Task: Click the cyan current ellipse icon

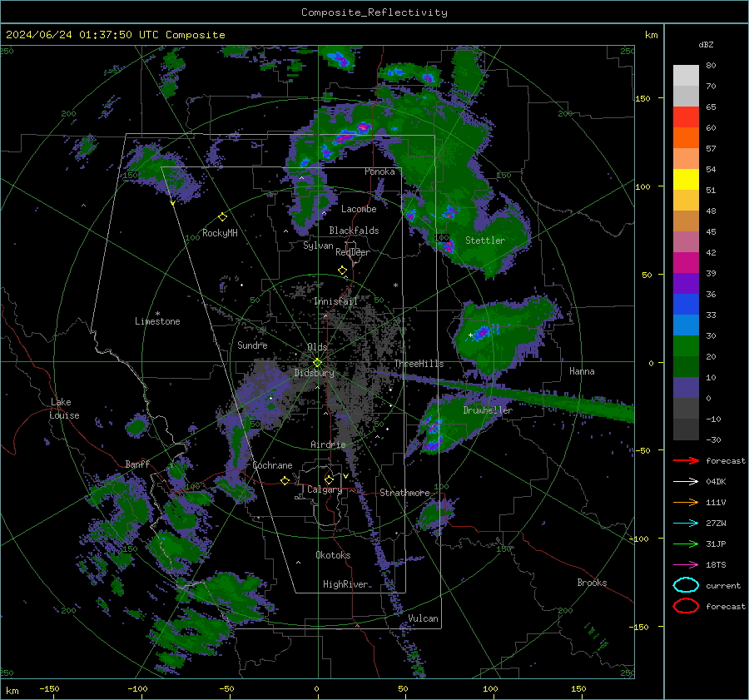Action: point(686,585)
